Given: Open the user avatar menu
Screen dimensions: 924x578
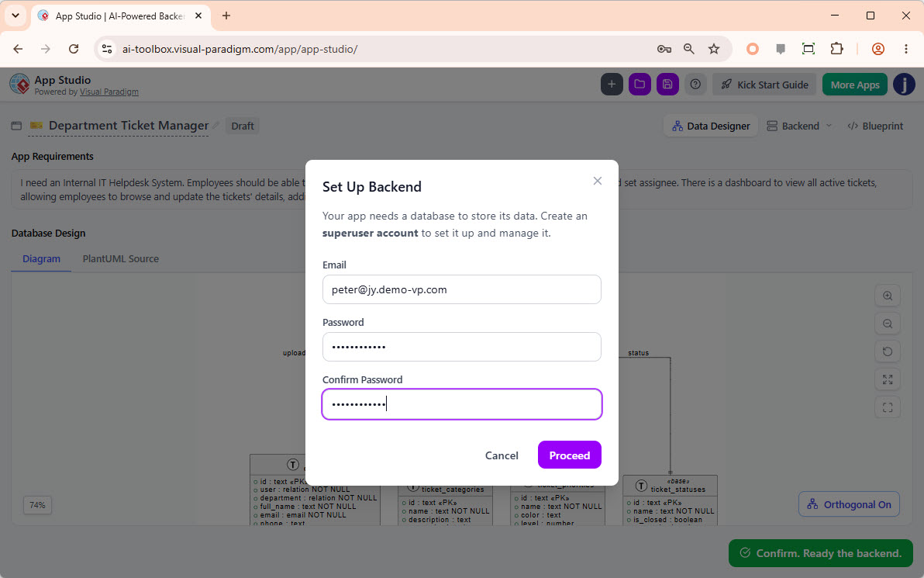Looking at the screenshot, I should (904, 85).
